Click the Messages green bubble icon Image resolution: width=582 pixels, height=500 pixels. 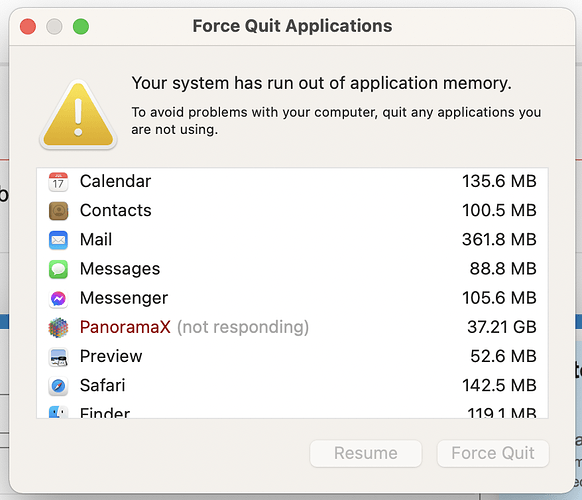coord(58,269)
